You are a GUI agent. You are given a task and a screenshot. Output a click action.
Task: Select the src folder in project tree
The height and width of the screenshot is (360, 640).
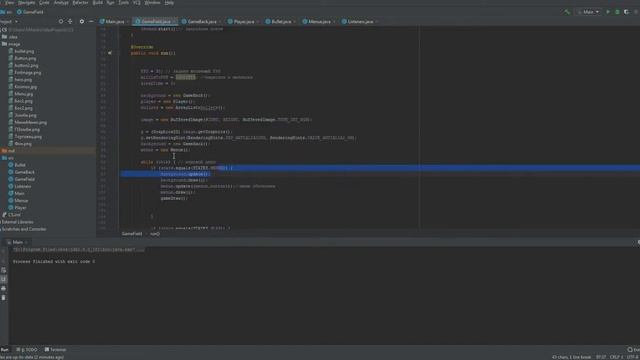tap(8, 158)
